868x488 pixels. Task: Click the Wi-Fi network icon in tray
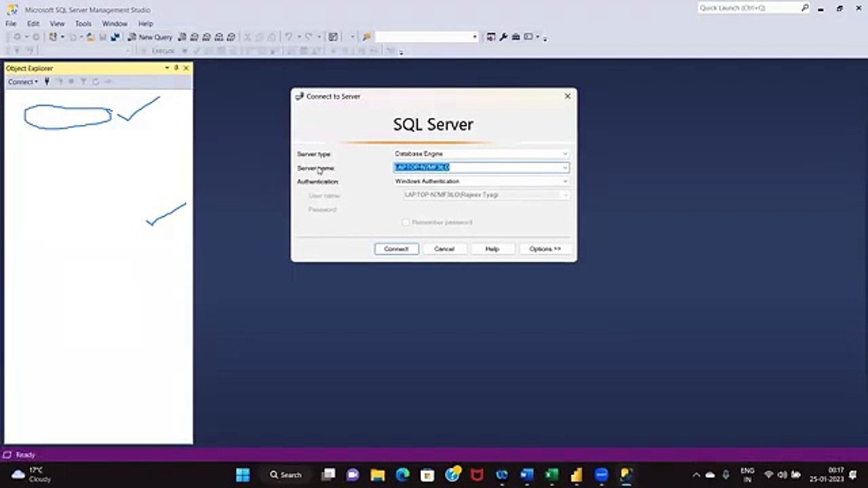(769, 474)
